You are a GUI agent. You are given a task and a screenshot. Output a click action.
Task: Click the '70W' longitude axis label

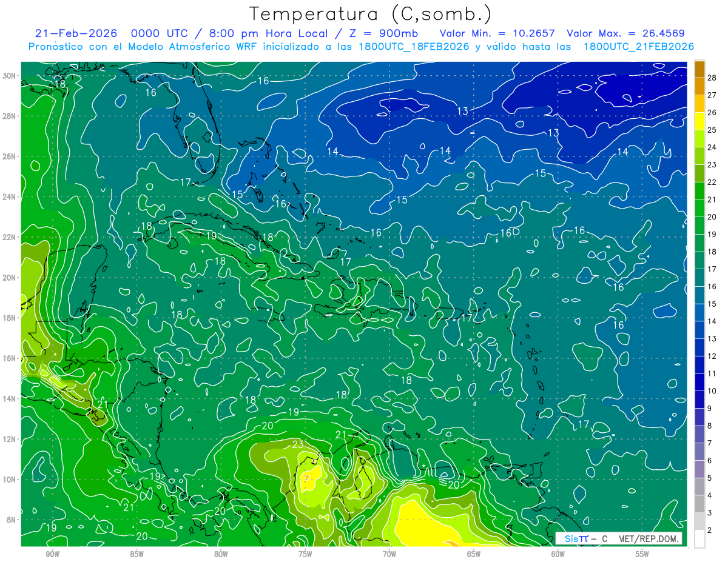[x=389, y=554]
